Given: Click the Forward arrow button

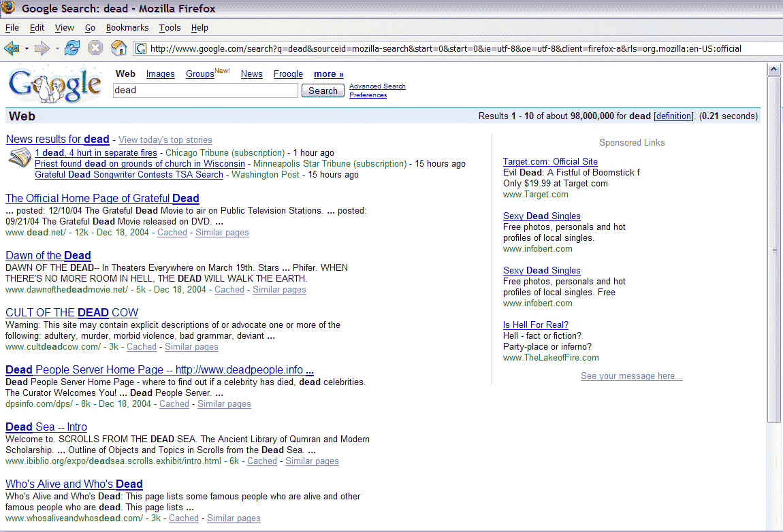Looking at the screenshot, I should (42, 48).
